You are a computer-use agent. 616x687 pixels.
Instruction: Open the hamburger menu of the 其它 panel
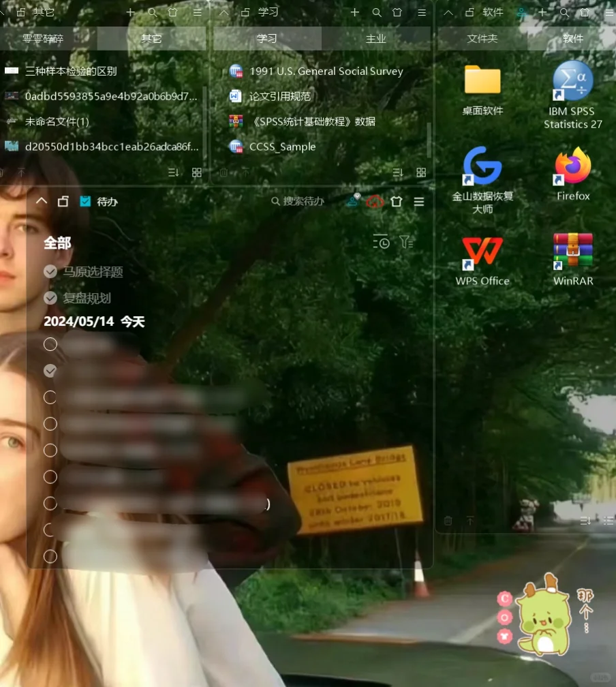click(198, 13)
